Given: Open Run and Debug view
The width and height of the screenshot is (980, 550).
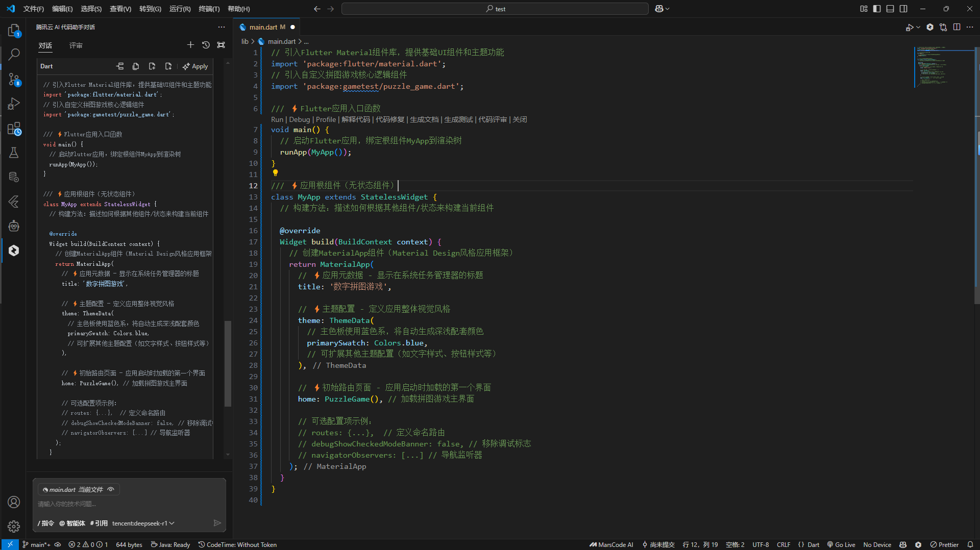Looking at the screenshot, I should (x=14, y=104).
